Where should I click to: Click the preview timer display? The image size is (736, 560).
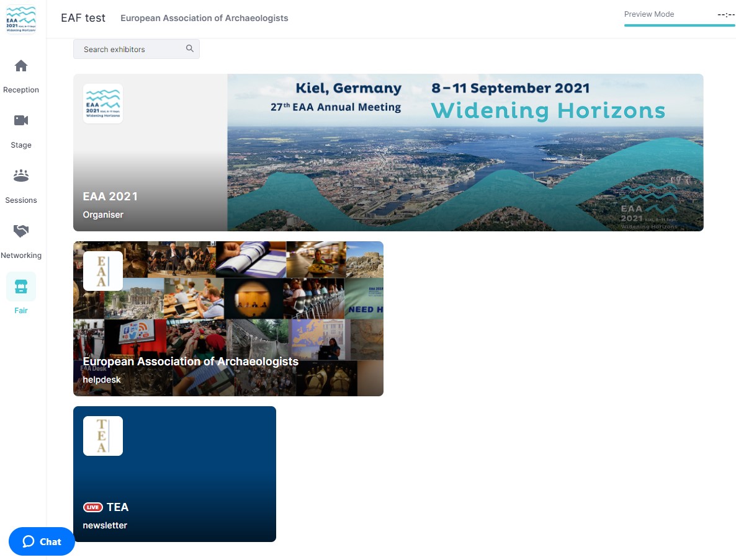[725, 14]
